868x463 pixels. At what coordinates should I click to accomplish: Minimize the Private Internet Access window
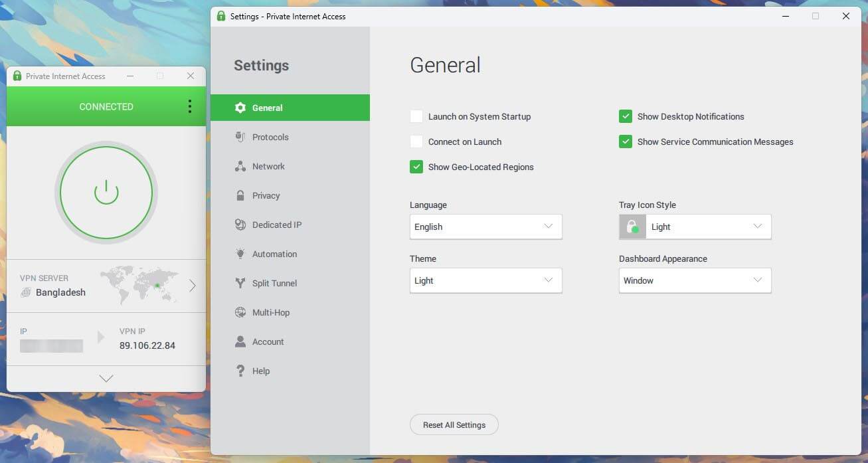[x=130, y=76]
